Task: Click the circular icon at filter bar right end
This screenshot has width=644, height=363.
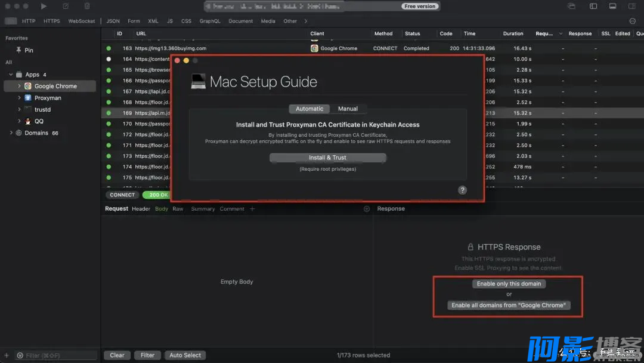Action: pos(633,21)
